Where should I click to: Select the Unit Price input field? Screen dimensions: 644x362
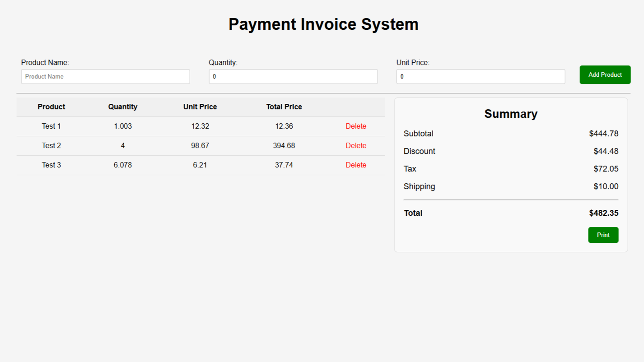click(481, 76)
